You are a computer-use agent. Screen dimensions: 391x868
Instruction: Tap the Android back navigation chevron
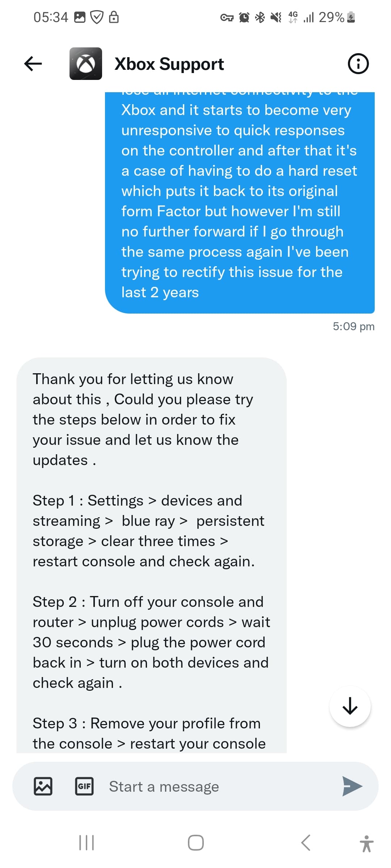[306, 843]
